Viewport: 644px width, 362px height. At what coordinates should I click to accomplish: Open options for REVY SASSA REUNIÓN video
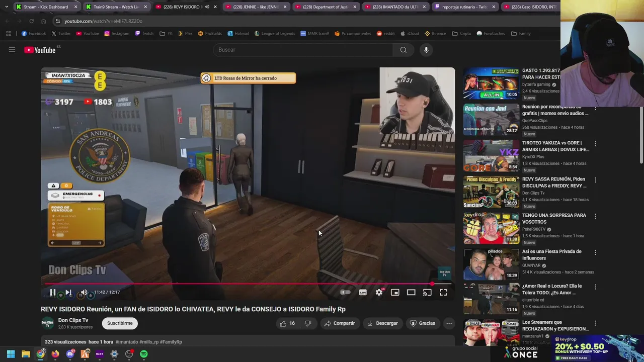(x=595, y=180)
